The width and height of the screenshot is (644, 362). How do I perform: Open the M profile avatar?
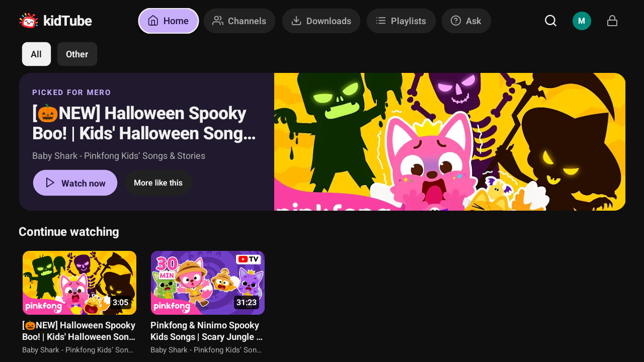pyautogui.click(x=582, y=21)
